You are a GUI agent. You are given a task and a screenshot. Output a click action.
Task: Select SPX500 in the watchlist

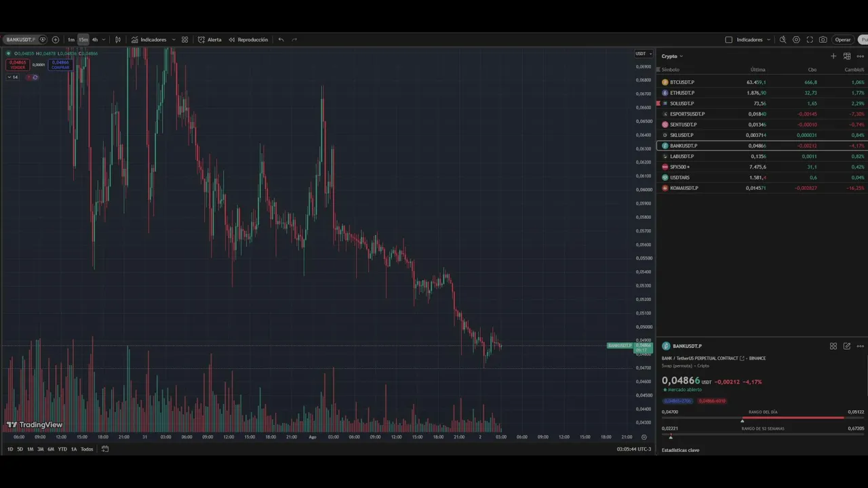tap(762, 167)
